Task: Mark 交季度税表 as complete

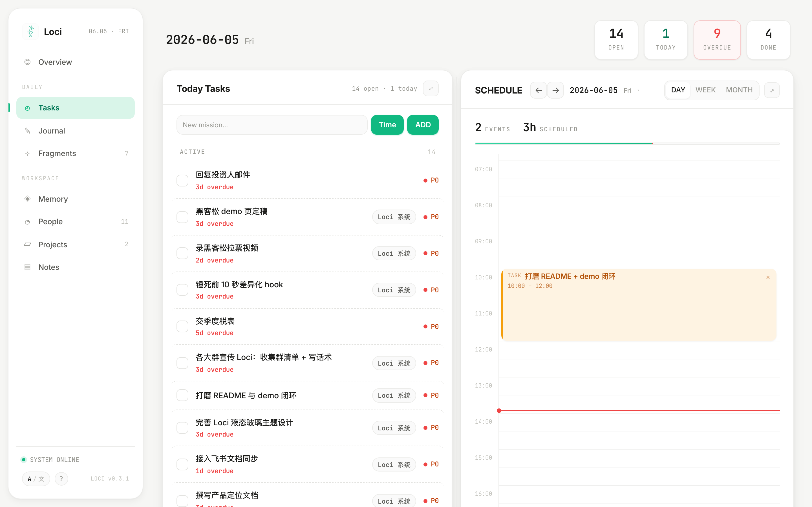Action: pyautogui.click(x=182, y=327)
